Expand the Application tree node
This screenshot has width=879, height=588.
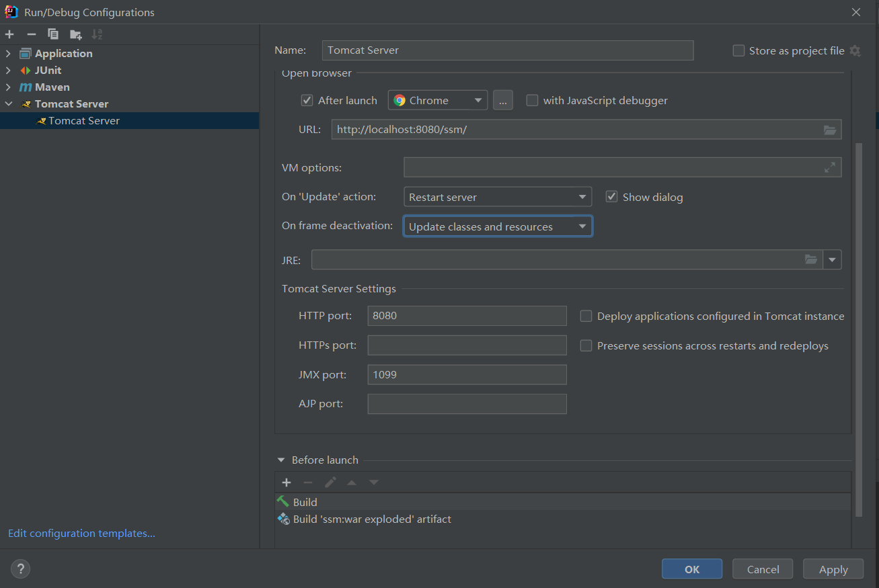point(9,54)
